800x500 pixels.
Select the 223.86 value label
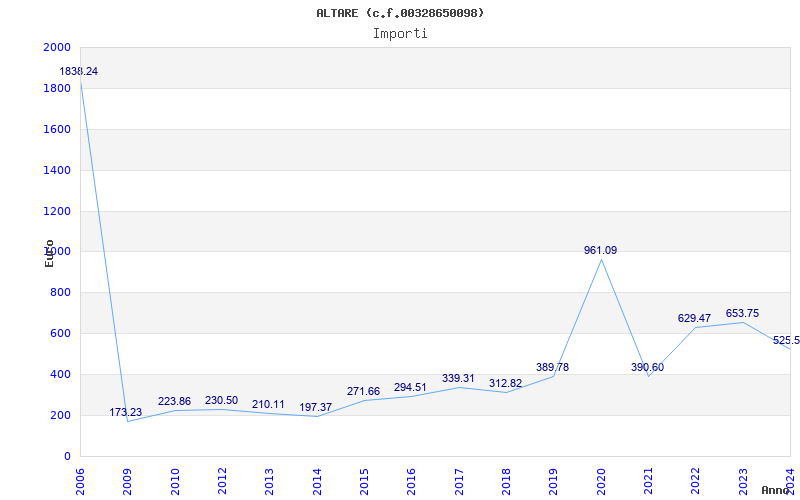pyautogui.click(x=174, y=402)
